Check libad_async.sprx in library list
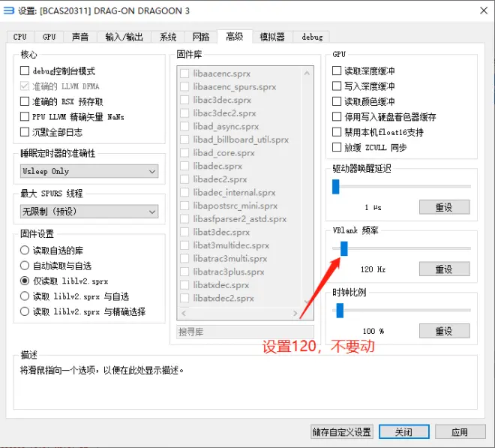495x448 pixels. tap(184, 126)
